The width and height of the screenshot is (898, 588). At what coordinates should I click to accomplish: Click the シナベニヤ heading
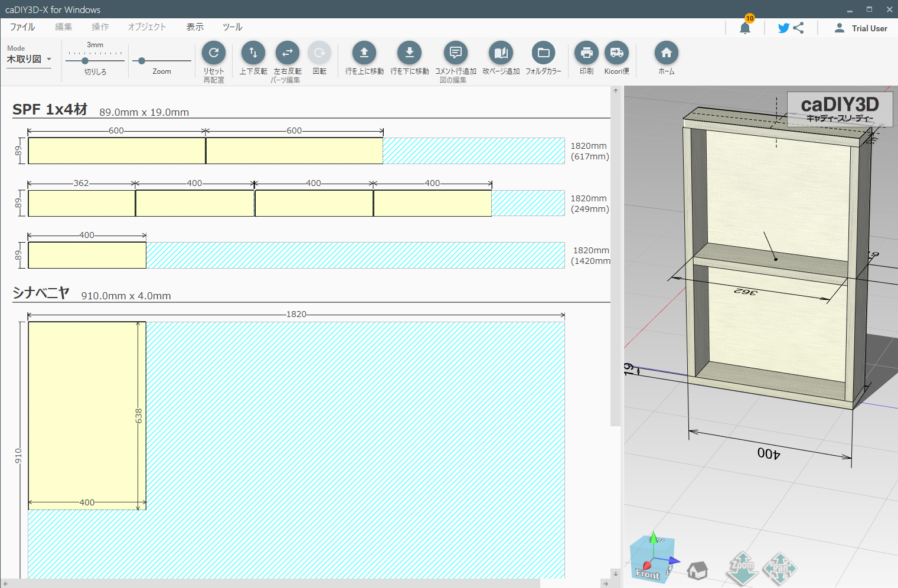(x=41, y=293)
